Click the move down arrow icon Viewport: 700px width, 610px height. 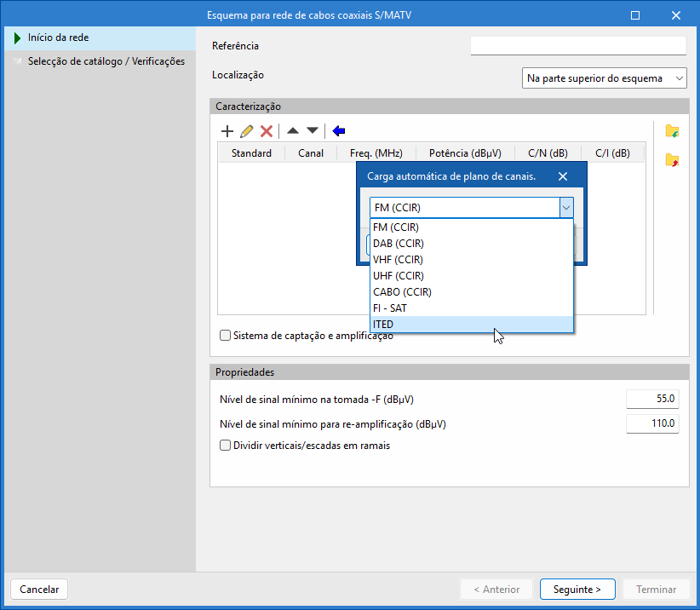pyautogui.click(x=313, y=131)
